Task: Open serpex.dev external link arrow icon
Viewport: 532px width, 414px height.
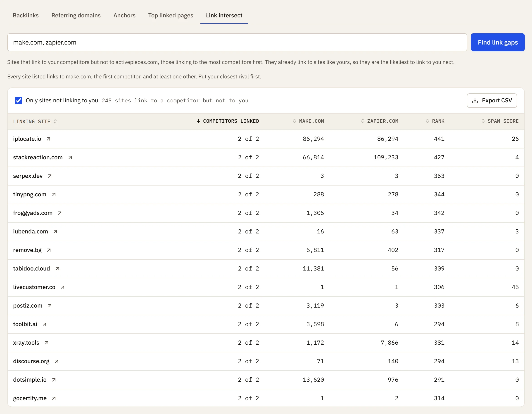Action: [x=50, y=176]
